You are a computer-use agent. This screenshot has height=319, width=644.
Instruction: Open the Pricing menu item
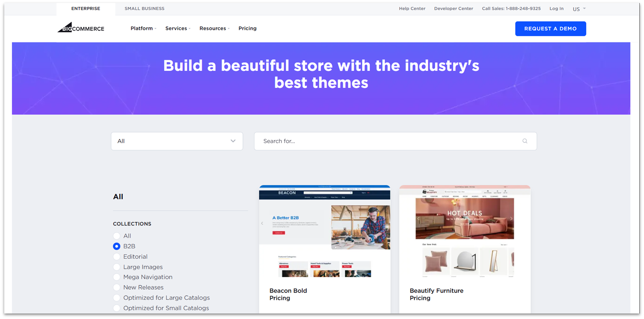point(247,28)
